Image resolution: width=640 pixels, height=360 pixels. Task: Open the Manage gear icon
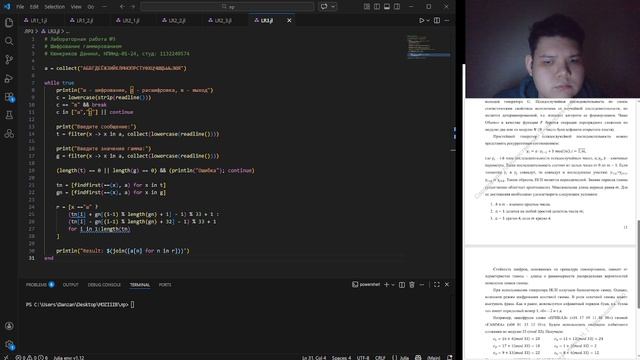coord(9,344)
